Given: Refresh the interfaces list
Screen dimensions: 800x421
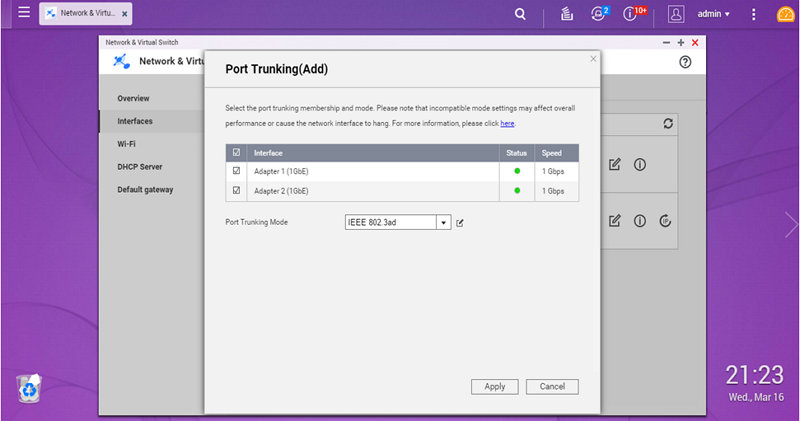Looking at the screenshot, I should pyautogui.click(x=668, y=123).
